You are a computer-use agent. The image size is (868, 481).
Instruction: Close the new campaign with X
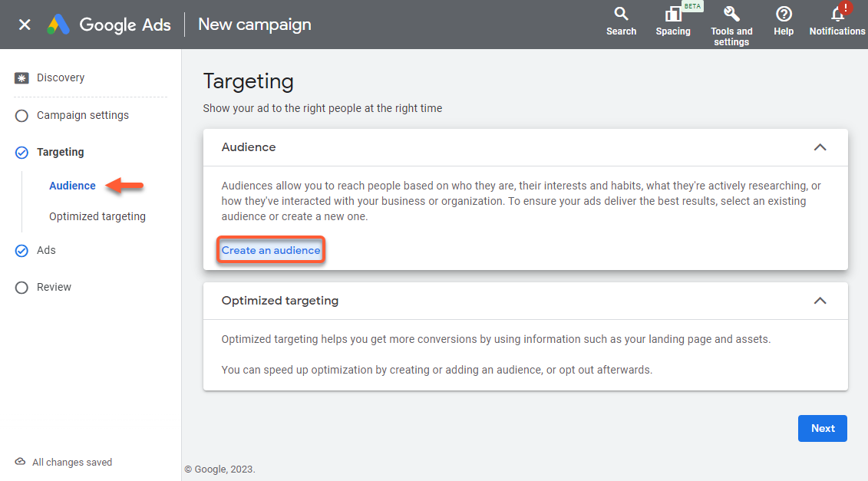coord(25,25)
